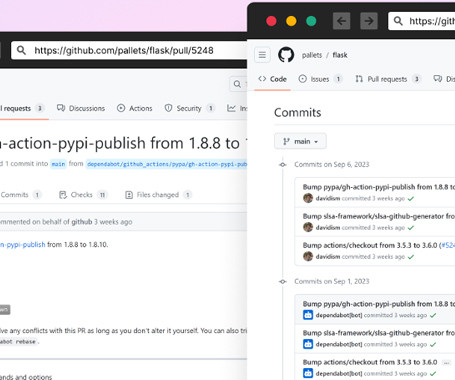Click check status mark on davidism pypa commit
Screen dimensions: 455x380
coord(411,199)
